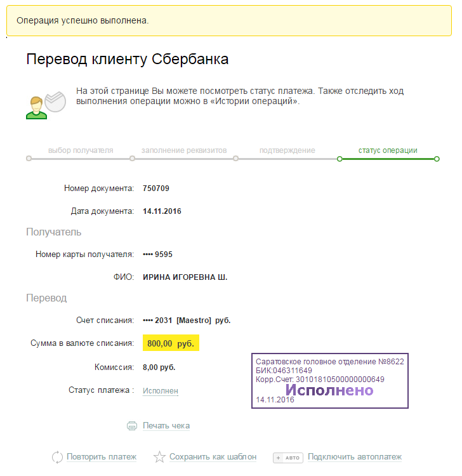The height and width of the screenshot is (476, 462).
Task: Open the Печать чека link
Action: click(x=166, y=426)
